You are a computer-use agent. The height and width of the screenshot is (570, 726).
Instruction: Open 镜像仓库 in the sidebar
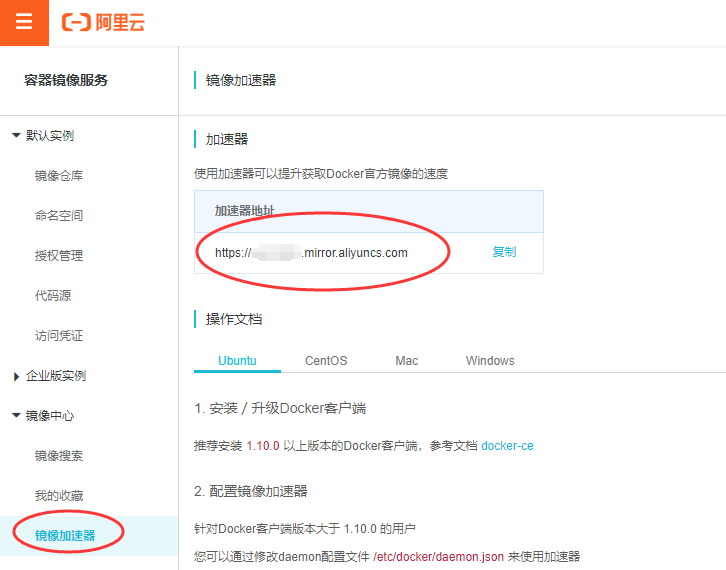59,175
